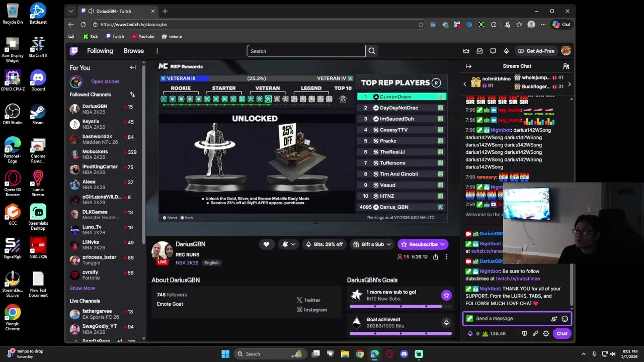
Task: Click Get Ad-Free button
Action: click(536, 51)
